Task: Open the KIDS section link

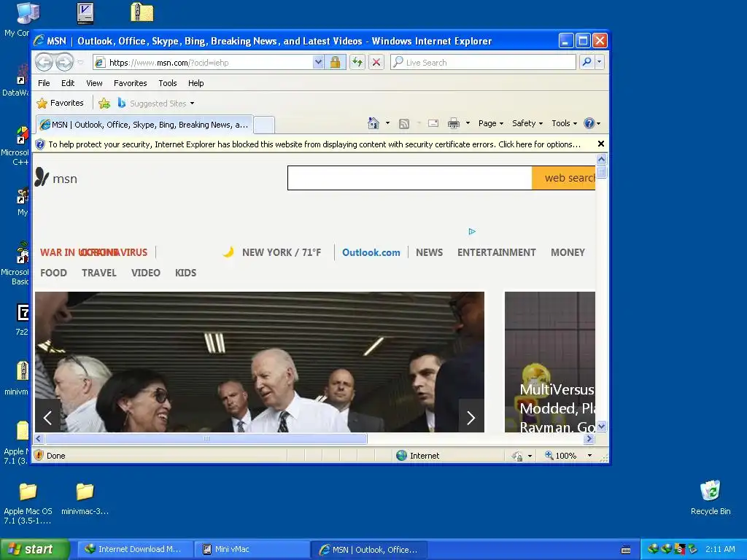Action: click(185, 273)
